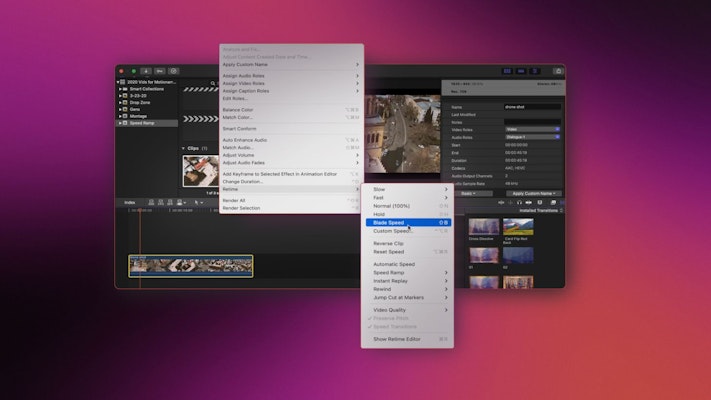The image size is (711, 400).
Task: Click the playhead on the timeline ruler
Action: point(140,211)
